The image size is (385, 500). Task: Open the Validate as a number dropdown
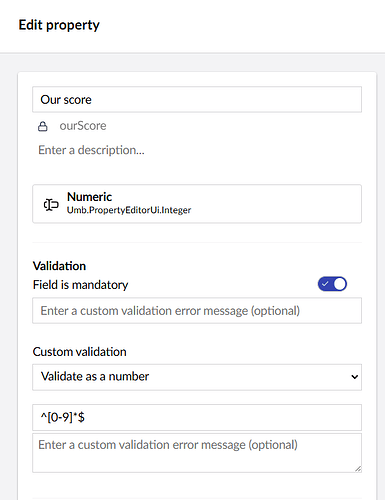(x=197, y=377)
